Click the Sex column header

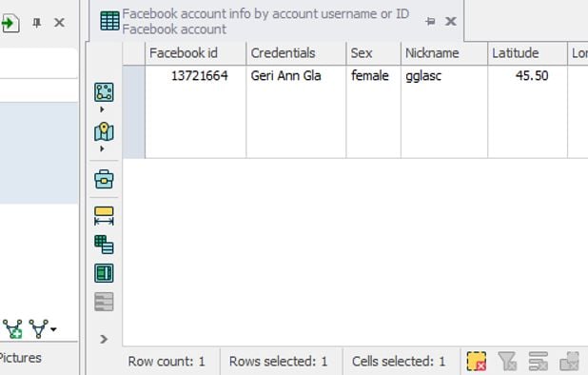pyautogui.click(x=373, y=53)
